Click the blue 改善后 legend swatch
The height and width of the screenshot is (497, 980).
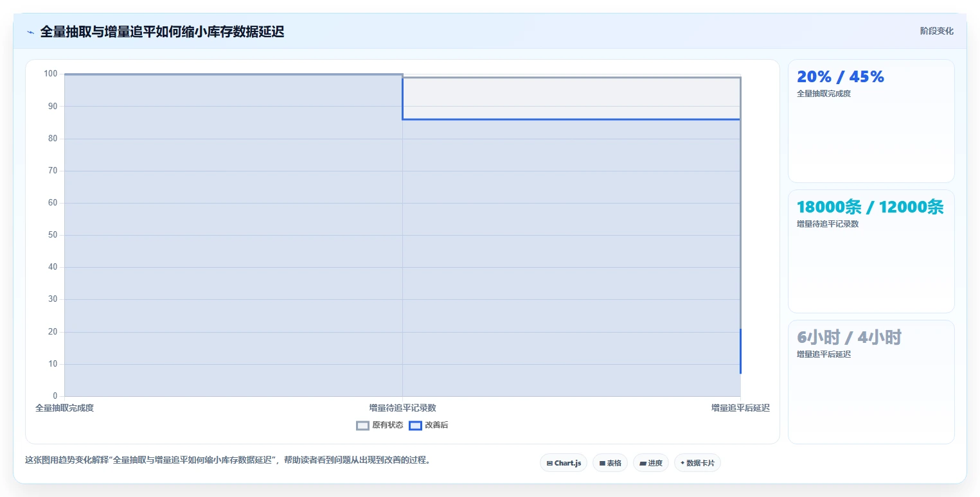pyautogui.click(x=415, y=425)
